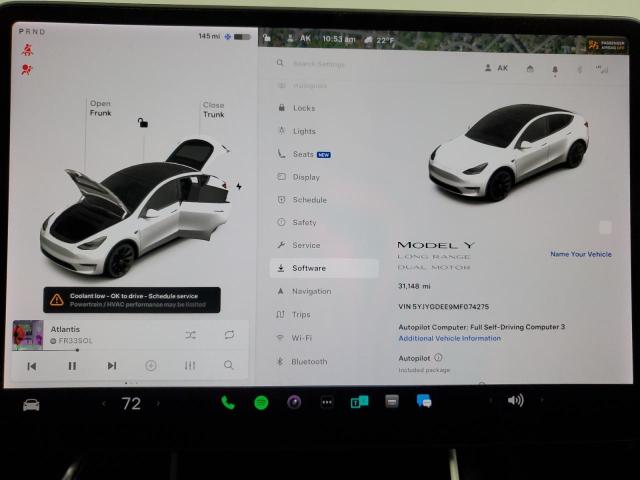Open the Coolant low warning banner

click(132, 300)
